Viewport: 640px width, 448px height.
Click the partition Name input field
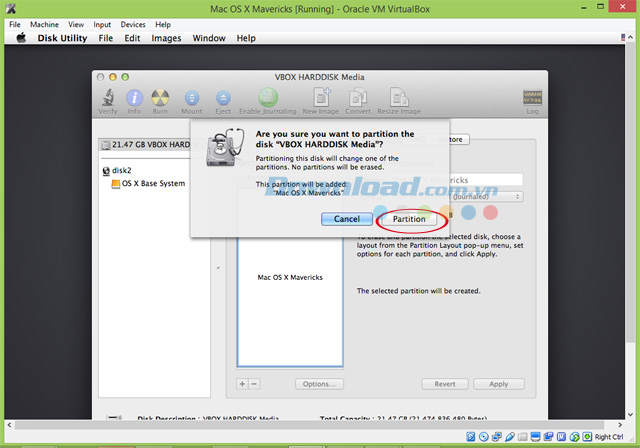[486, 180]
